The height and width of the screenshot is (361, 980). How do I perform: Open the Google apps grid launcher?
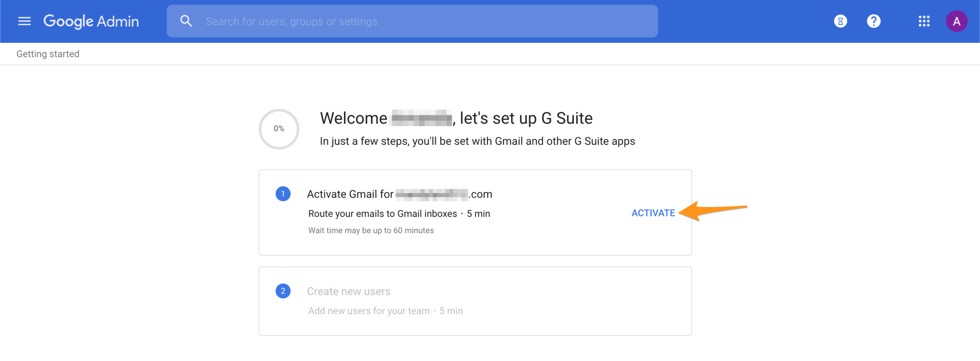coord(924,21)
